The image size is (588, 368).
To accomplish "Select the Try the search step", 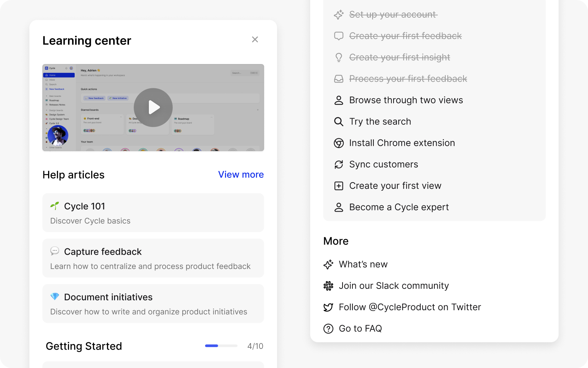I will [x=380, y=121].
